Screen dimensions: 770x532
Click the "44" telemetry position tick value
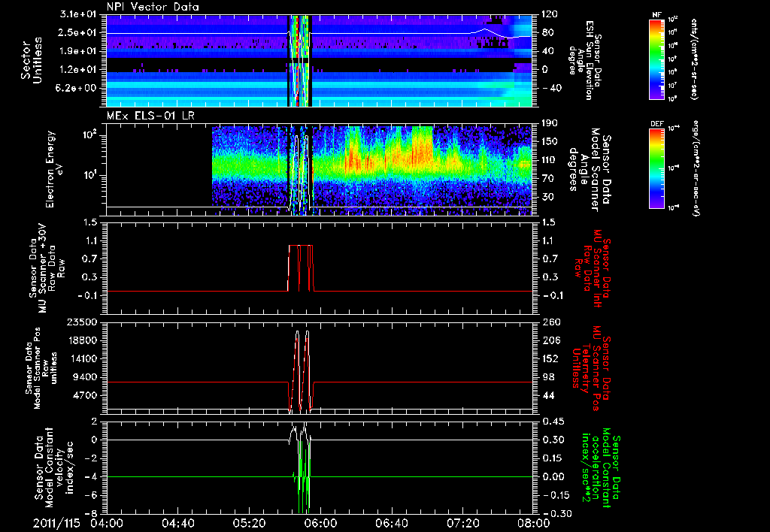click(x=548, y=395)
